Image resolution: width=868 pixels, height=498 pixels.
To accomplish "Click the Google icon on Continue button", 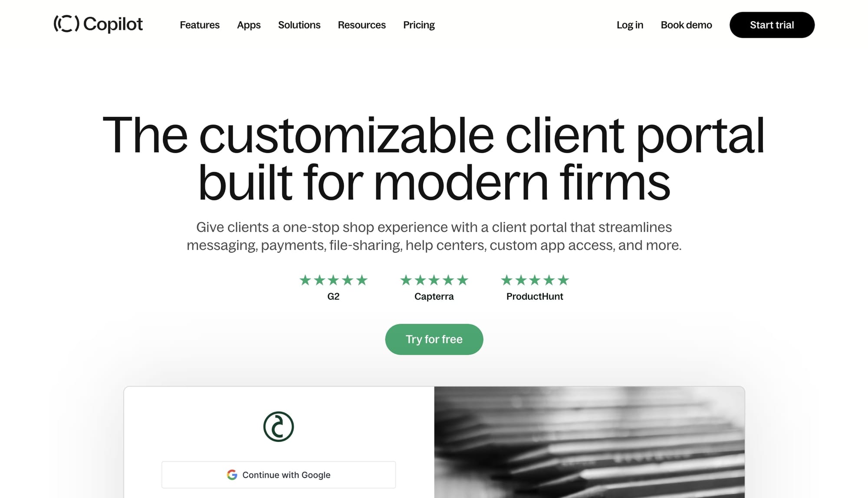I will [x=232, y=475].
